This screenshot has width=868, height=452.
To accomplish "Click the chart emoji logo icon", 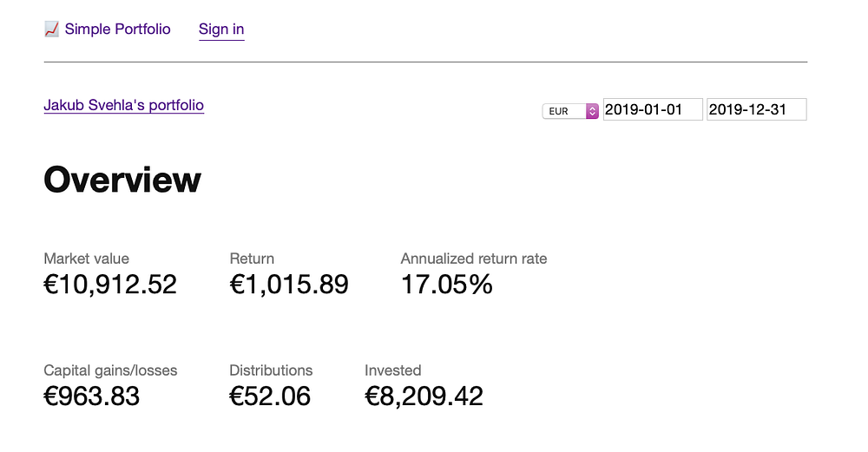I will point(51,29).
